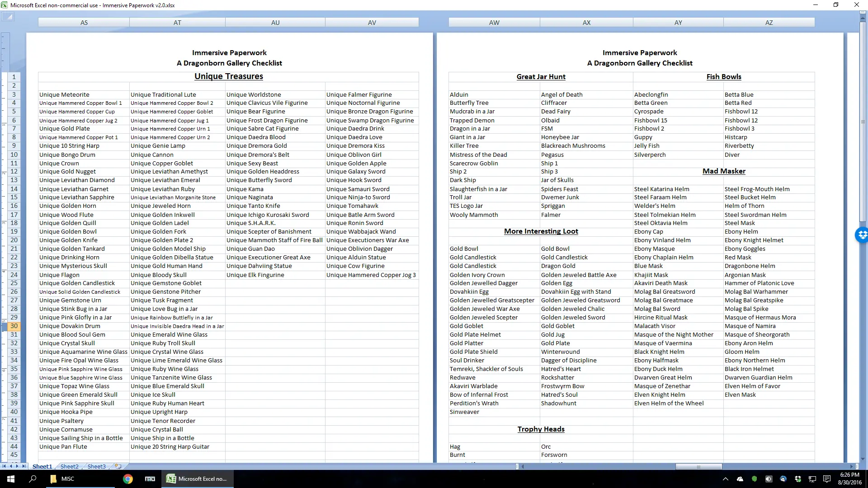The width and height of the screenshot is (868, 488).
Task: Select column AW header
Action: (494, 22)
